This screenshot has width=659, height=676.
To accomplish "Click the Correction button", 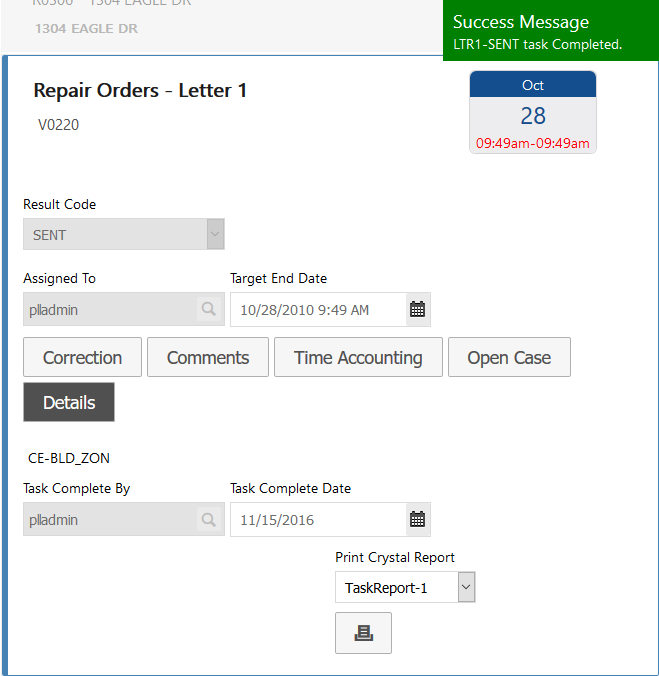I will (82, 358).
